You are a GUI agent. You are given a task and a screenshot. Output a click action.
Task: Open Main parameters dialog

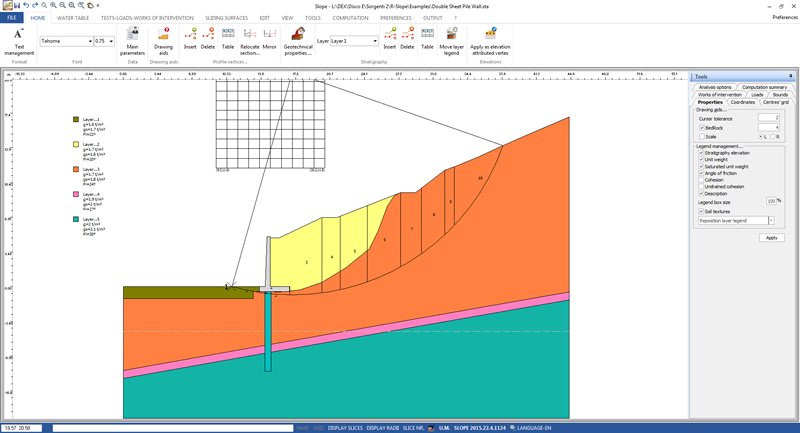(132, 41)
